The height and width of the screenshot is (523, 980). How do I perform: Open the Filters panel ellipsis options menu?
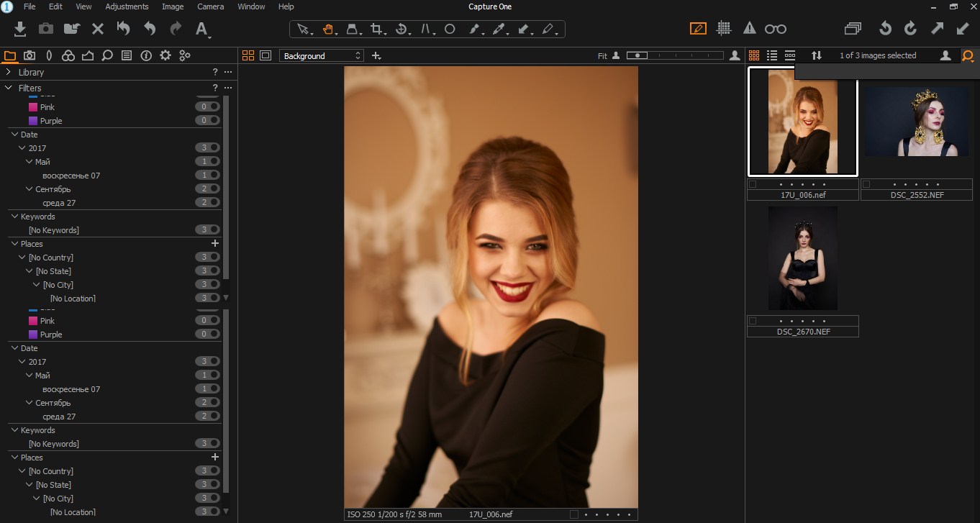[x=228, y=88]
